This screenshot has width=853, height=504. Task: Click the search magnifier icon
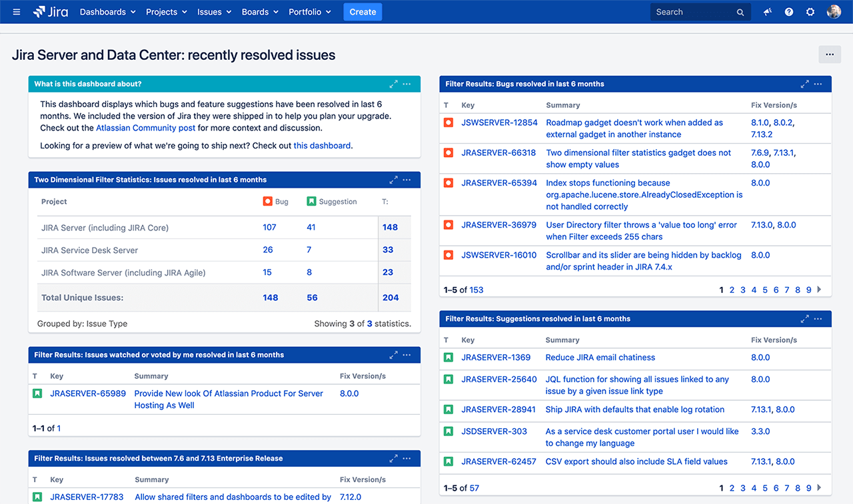click(740, 12)
